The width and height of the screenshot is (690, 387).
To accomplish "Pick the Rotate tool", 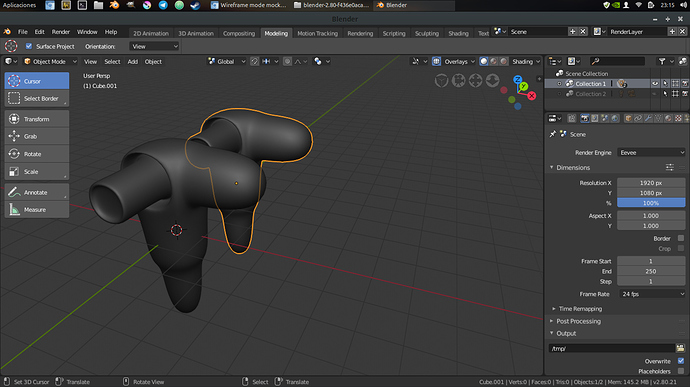I will pyautogui.click(x=37, y=154).
